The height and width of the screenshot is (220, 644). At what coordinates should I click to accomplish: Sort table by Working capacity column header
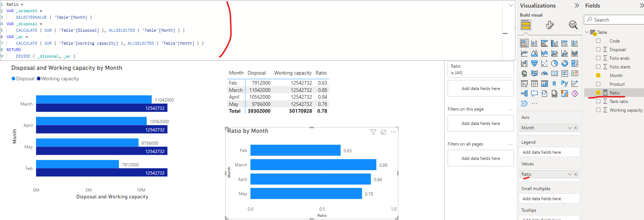293,73
